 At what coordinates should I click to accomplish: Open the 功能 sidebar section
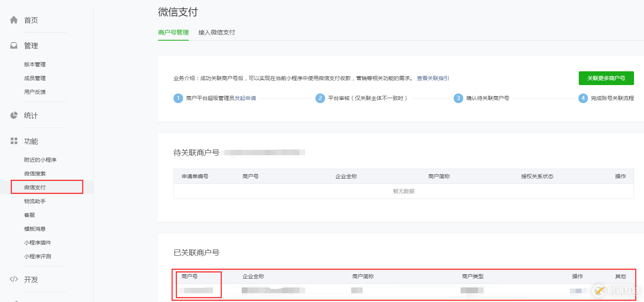point(31,141)
